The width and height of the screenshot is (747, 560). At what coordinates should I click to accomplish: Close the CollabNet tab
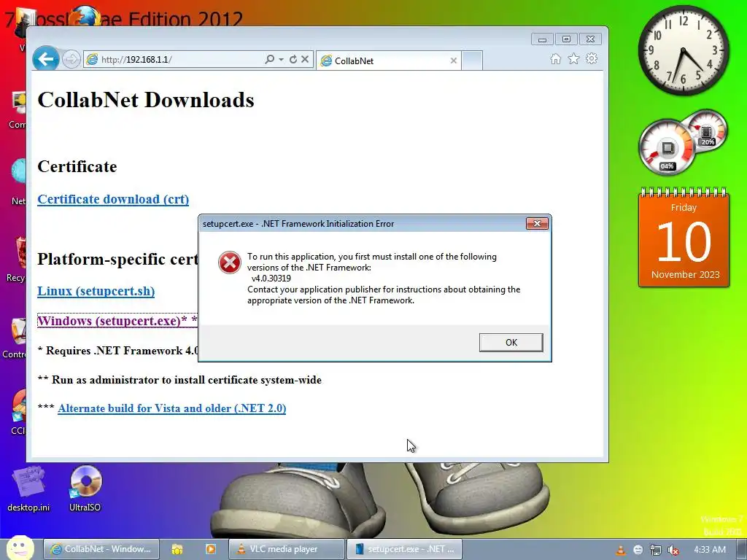point(454,61)
